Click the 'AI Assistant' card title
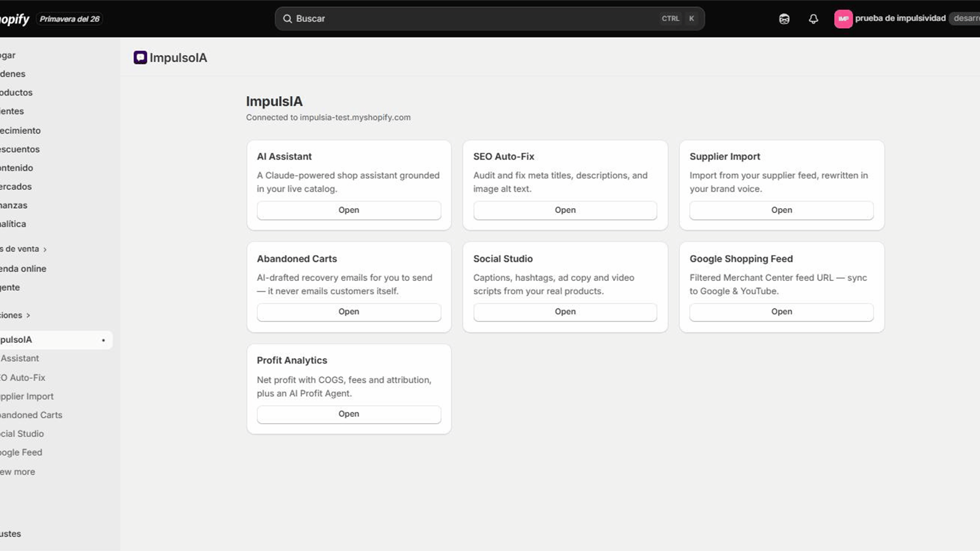980x551 pixels. [284, 157]
